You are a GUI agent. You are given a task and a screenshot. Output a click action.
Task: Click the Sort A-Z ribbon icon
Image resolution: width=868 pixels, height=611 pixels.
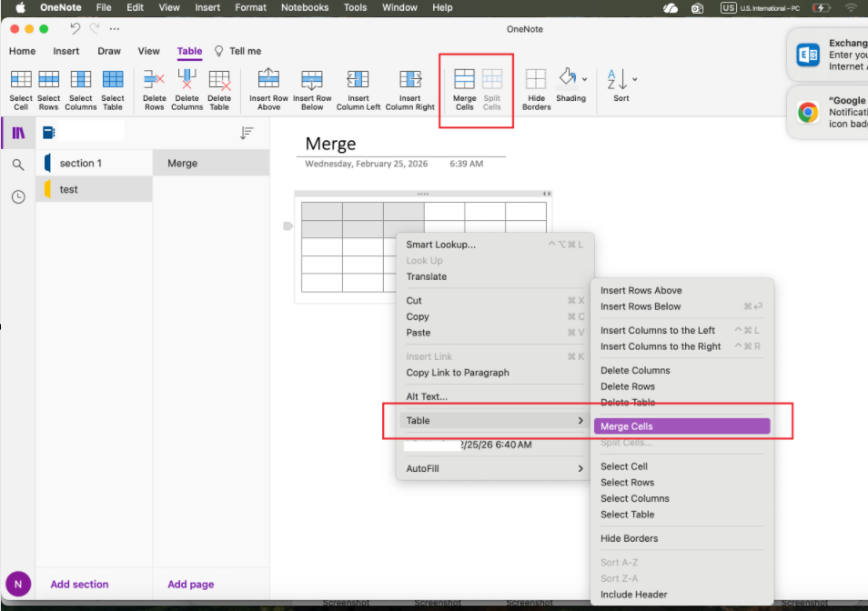[x=617, y=79]
